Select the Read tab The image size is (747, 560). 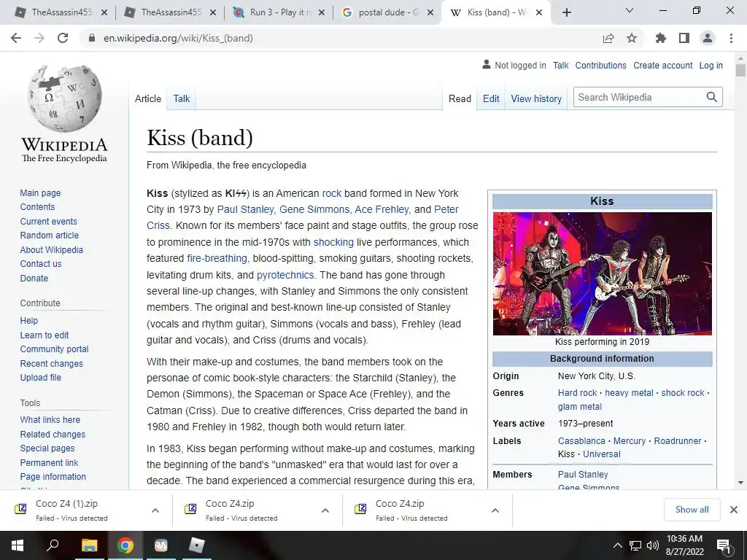460,98
